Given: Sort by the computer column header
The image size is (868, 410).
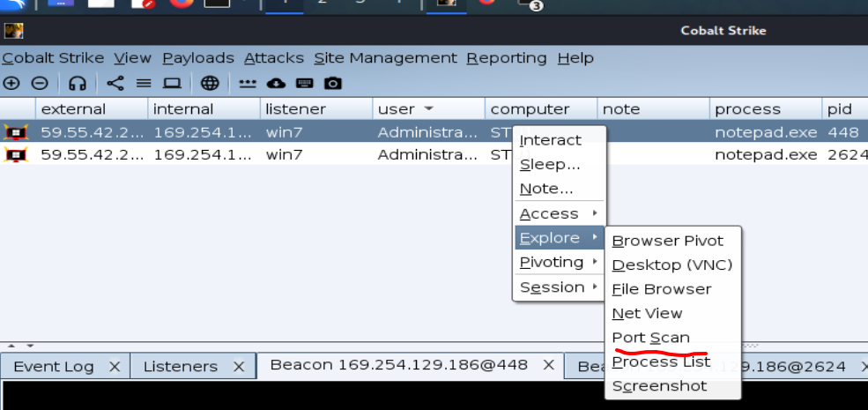Looking at the screenshot, I should (541, 109).
